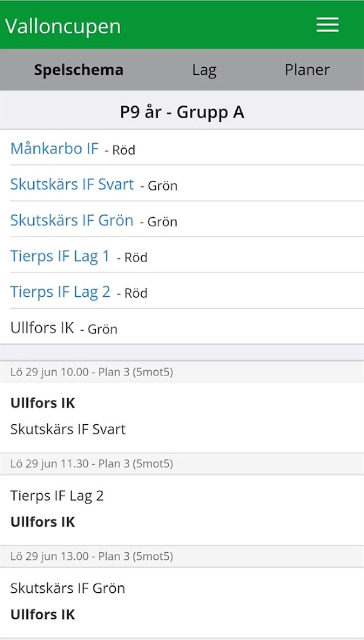The width and height of the screenshot is (364, 640).
Task: Open the Planer tab
Action: [x=307, y=70]
